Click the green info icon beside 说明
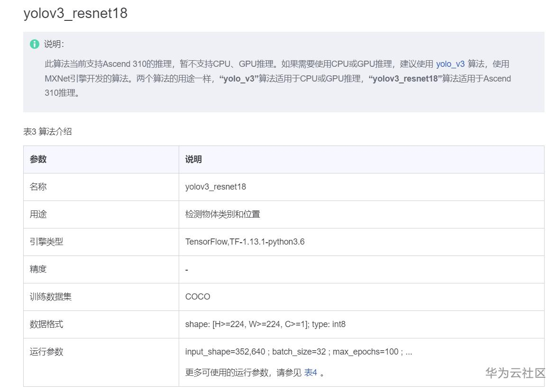Image resolution: width=555 pixels, height=392 pixels. point(35,44)
